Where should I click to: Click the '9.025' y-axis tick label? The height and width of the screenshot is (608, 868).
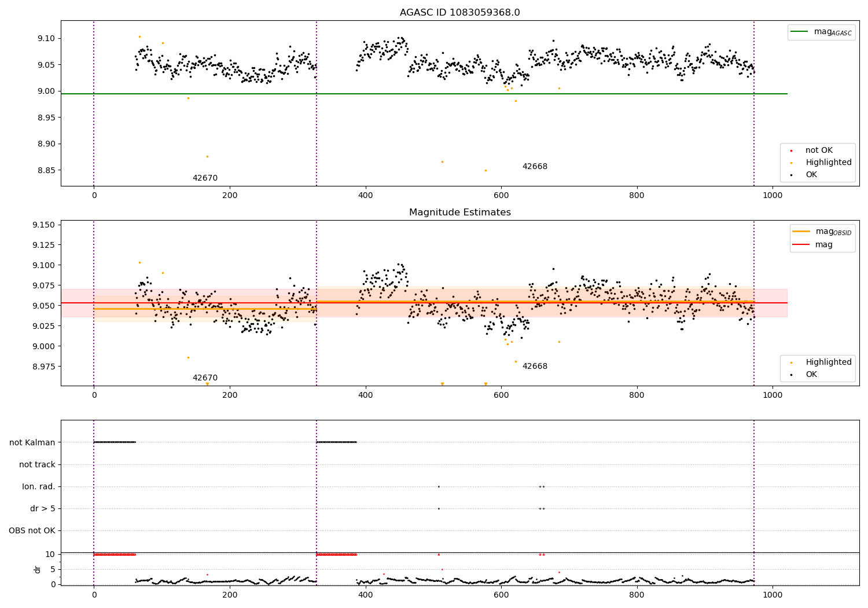(x=44, y=326)
